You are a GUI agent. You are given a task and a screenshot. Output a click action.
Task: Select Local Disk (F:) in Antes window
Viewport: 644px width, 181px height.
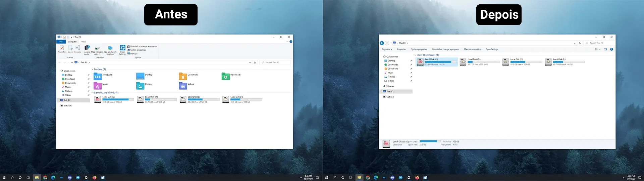coord(242,99)
